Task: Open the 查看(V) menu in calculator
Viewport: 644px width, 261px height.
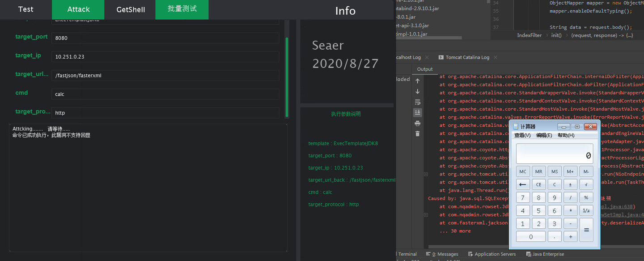Action: (522, 135)
